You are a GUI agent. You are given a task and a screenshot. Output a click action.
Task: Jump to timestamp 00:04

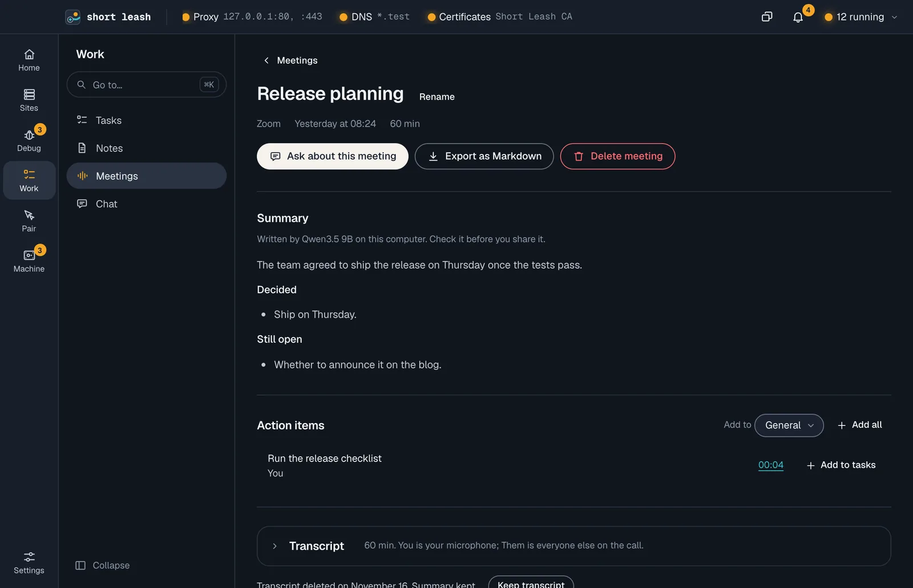tap(770, 465)
